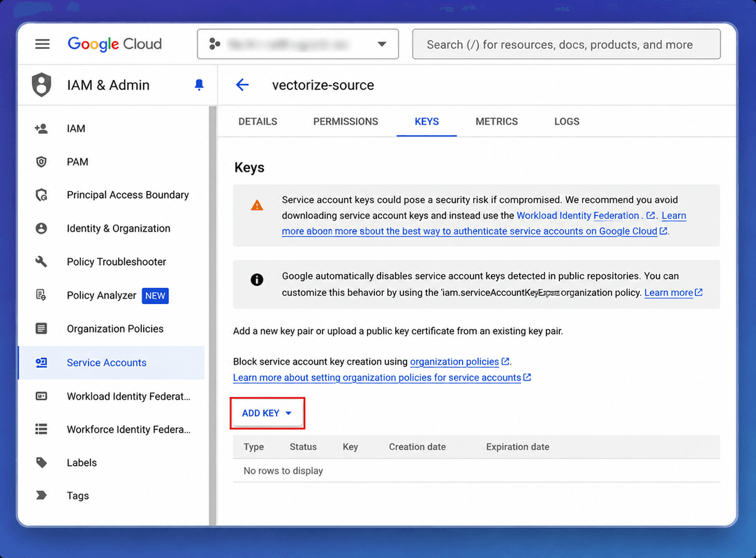Click the Google Cloud logo

click(x=114, y=44)
